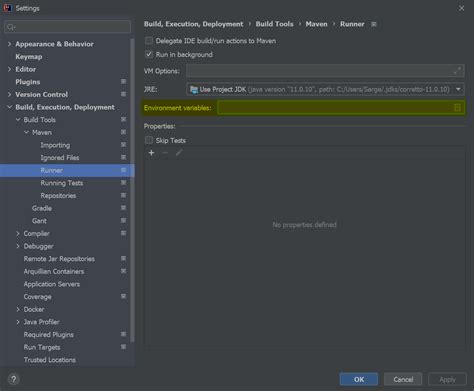Viewport: 474px width, 391px height.
Task: Click the icon beside Runner breadcrumb title
Action: pos(374,24)
